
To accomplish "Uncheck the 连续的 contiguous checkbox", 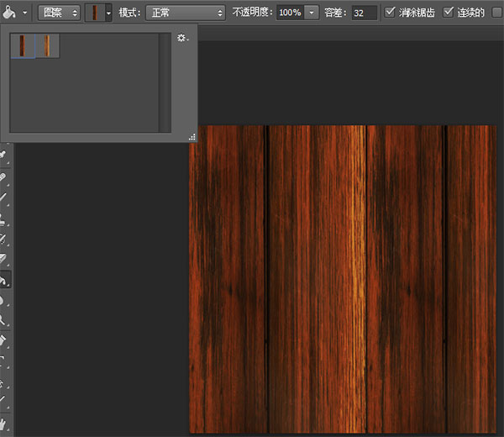I will pyautogui.click(x=448, y=13).
